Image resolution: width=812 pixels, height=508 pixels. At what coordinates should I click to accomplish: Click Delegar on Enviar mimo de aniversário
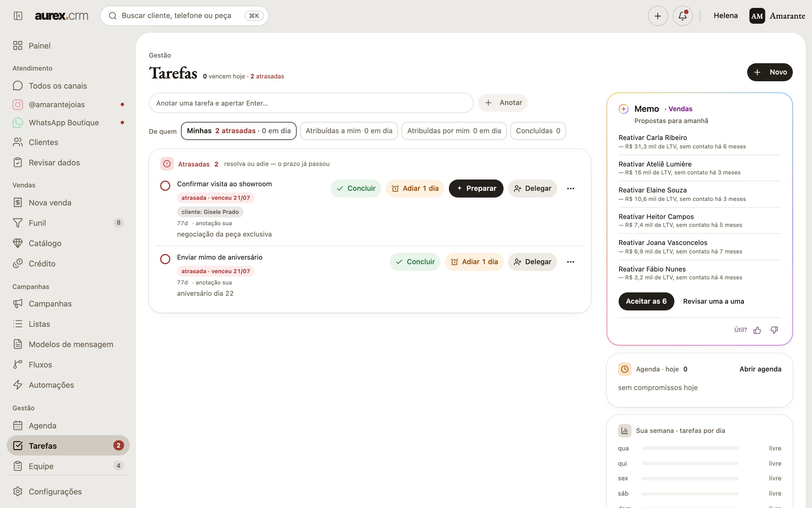tap(533, 262)
